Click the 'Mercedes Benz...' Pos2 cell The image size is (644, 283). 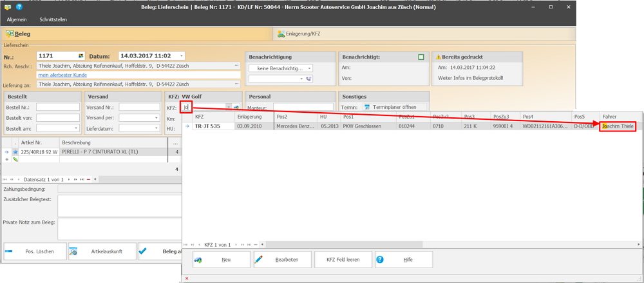pyautogui.click(x=296, y=126)
